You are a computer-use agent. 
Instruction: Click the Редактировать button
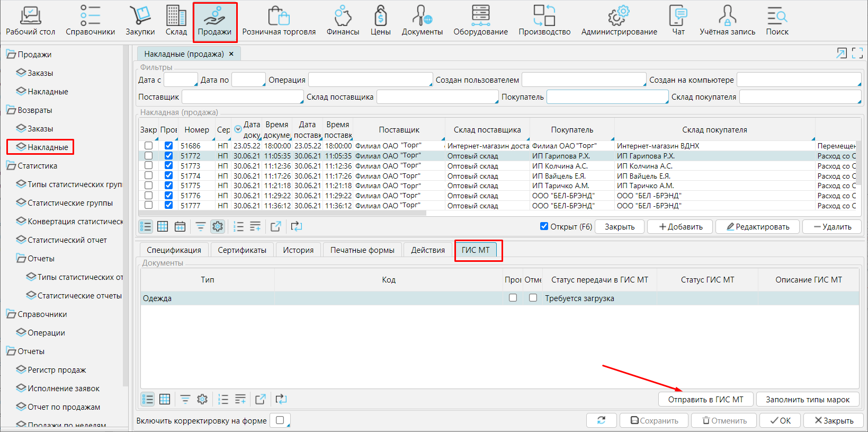[757, 227]
